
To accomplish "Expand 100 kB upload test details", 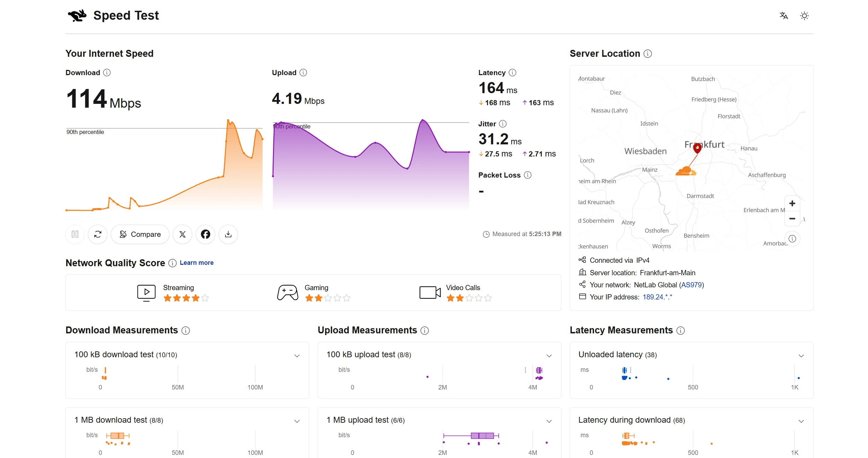I will coord(549,356).
